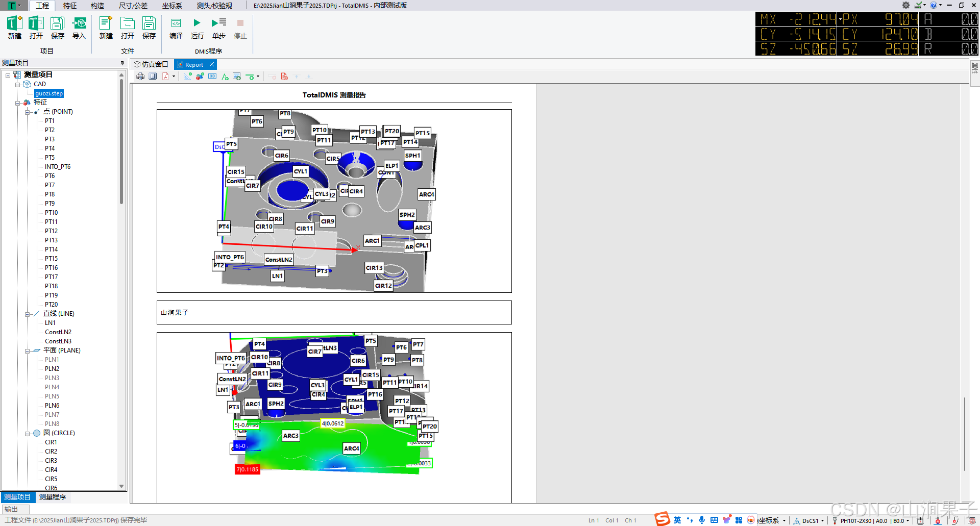Click the 山涧果子 text box in report
980x526 pixels.
click(x=334, y=312)
